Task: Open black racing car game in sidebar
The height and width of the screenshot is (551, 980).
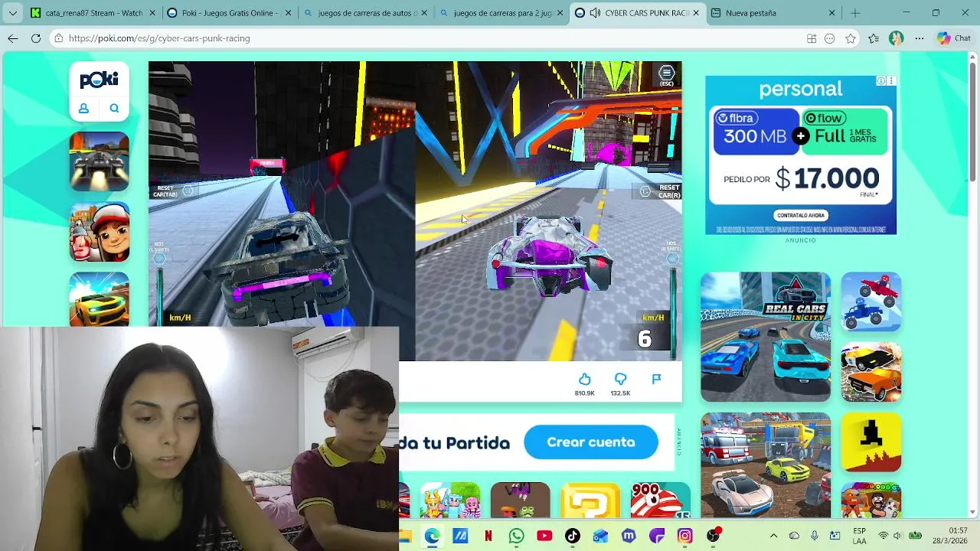Action: point(100,161)
